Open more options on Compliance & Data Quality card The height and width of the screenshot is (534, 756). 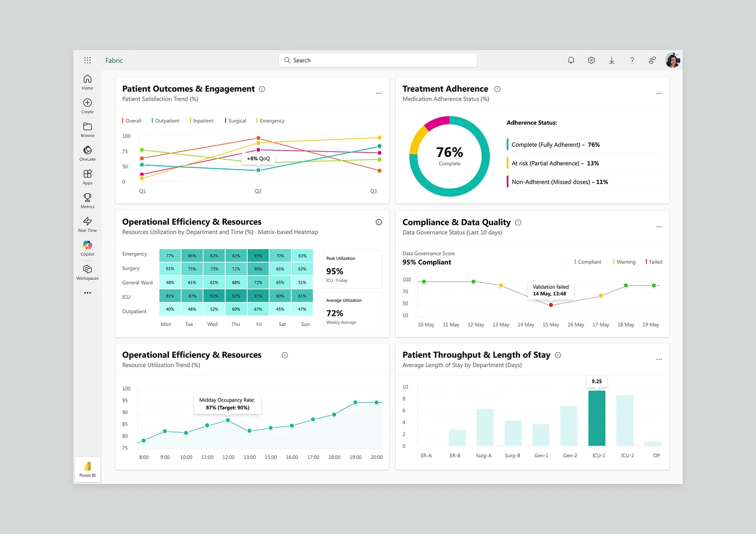tap(659, 227)
